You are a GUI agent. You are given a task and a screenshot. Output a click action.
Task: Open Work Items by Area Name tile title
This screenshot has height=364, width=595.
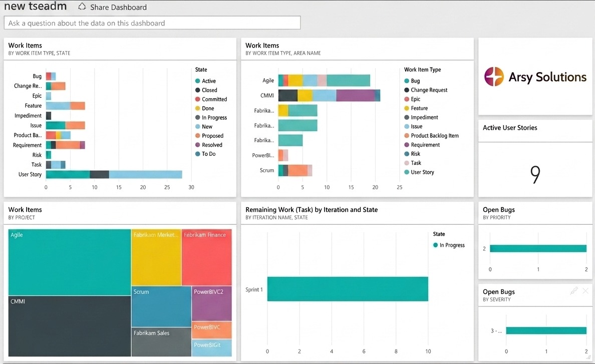(x=262, y=46)
